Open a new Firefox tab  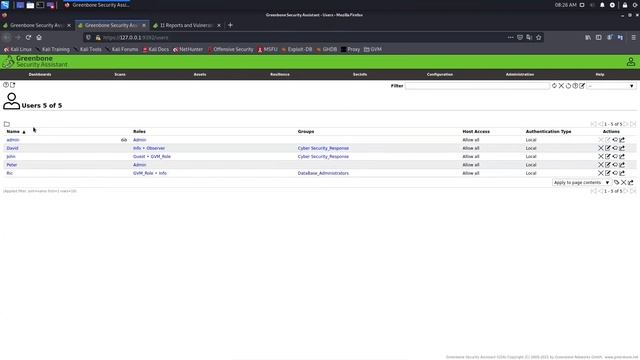pyautogui.click(x=230, y=25)
